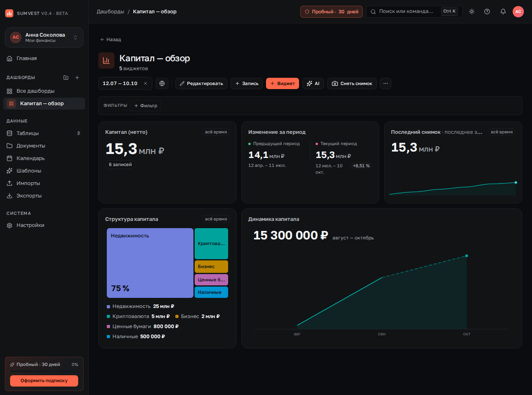Click Оформить подписку button
This screenshot has height=395, width=532.
pyautogui.click(x=44, y=380)
